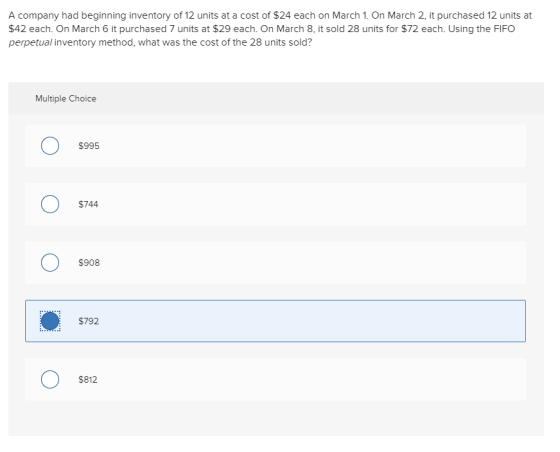Screen dimensions: 560x452
Task: Click the $995 answer text
Action: [89, 146]
